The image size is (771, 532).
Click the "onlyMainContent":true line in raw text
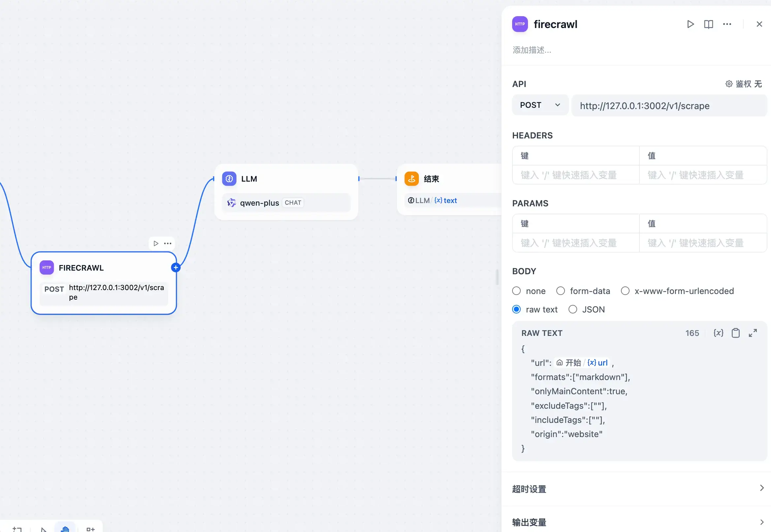pyautogui.click(x=579, y=391)
